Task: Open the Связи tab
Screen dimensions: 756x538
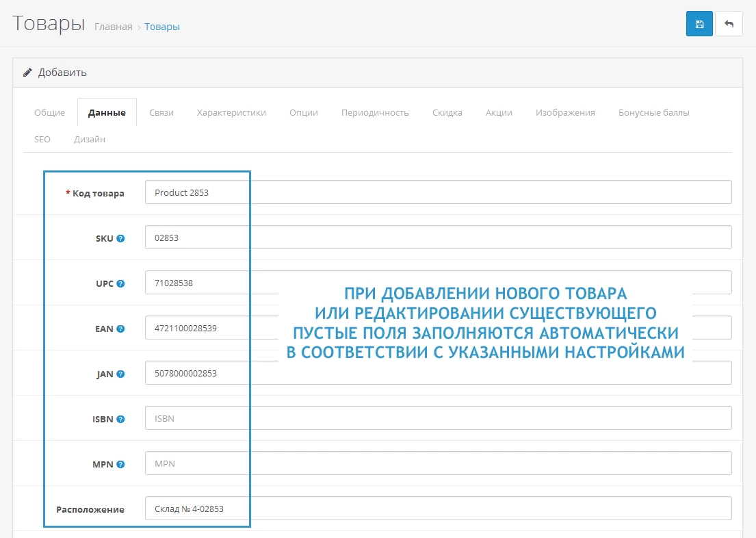Action: click(161, 113)
